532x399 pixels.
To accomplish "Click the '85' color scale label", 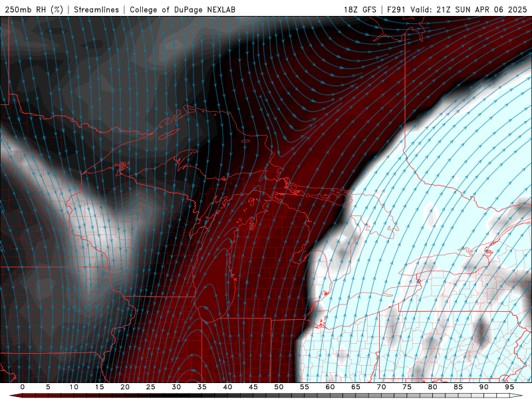I will (x=458, y=387).
